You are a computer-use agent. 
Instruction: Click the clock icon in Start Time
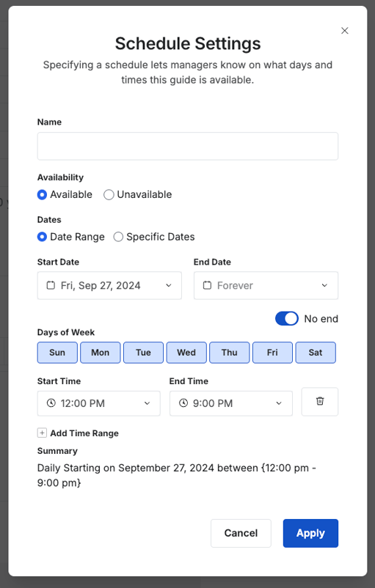point(51,403)
